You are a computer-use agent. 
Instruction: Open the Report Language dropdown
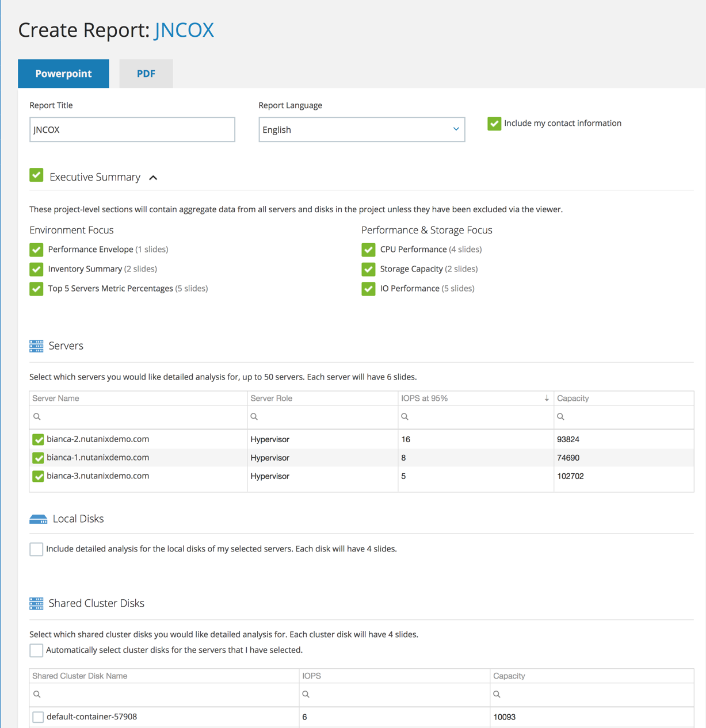click(362, 129)
